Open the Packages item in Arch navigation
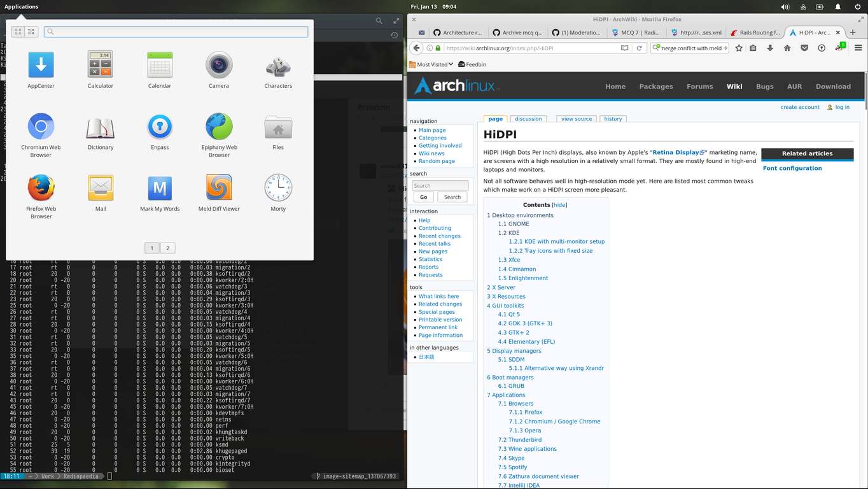Viewport: 868px width, 489px height. click(656, 87)
